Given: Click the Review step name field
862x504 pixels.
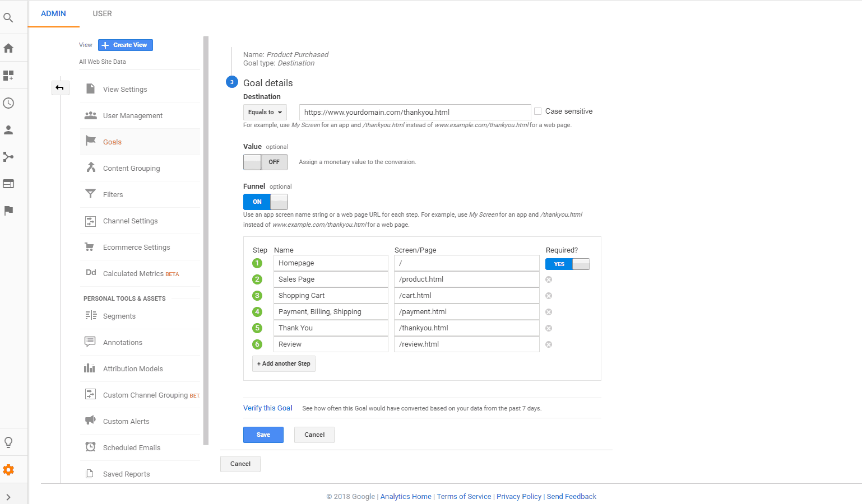Looking at the screenshot, I should [331, 344].
